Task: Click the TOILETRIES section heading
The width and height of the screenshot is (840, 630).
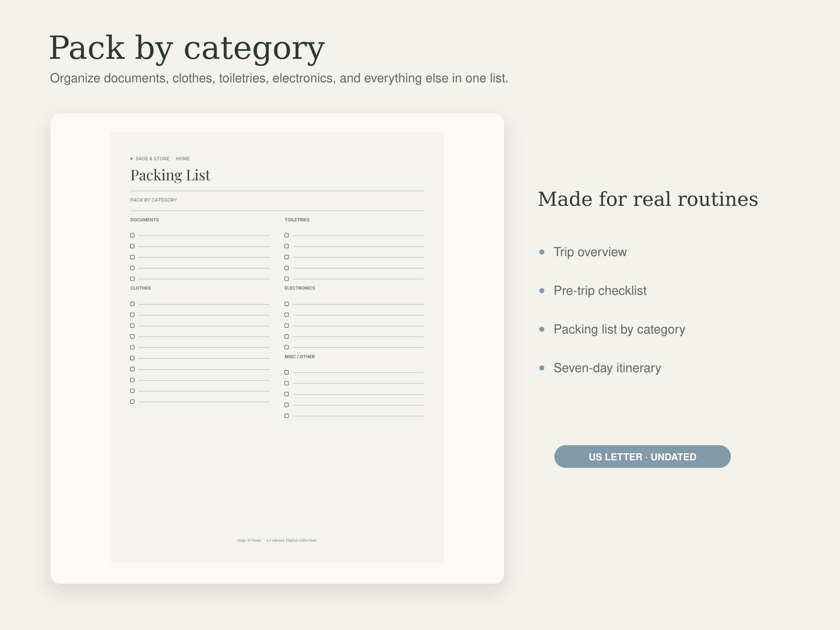Action: [297, 220]
